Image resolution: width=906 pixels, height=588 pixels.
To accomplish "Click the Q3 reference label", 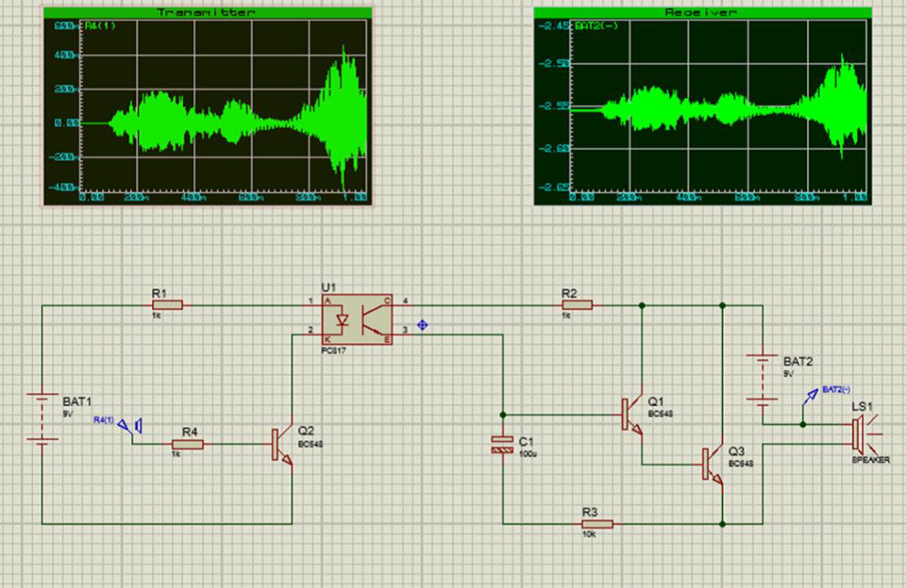I will 737,451.
